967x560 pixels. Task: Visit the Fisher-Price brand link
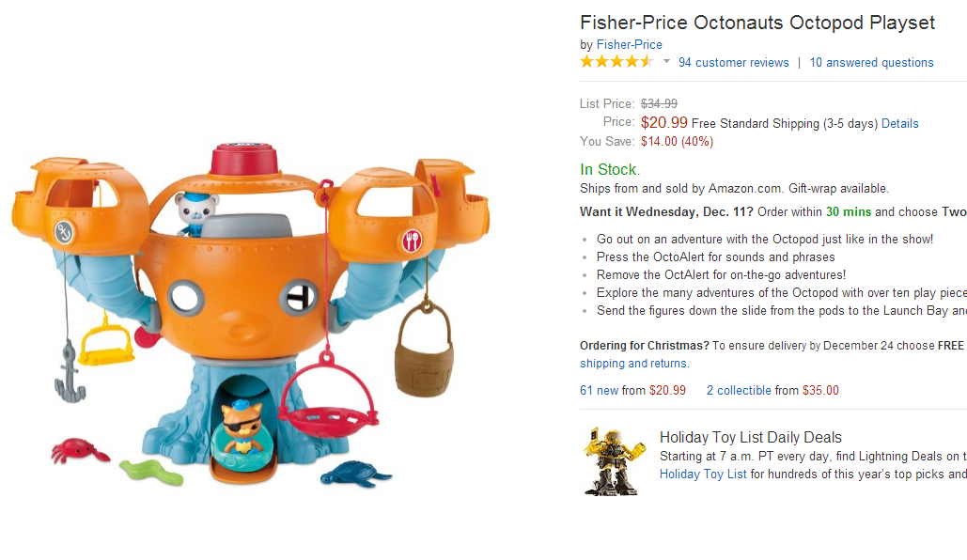(x=629, y=44)
